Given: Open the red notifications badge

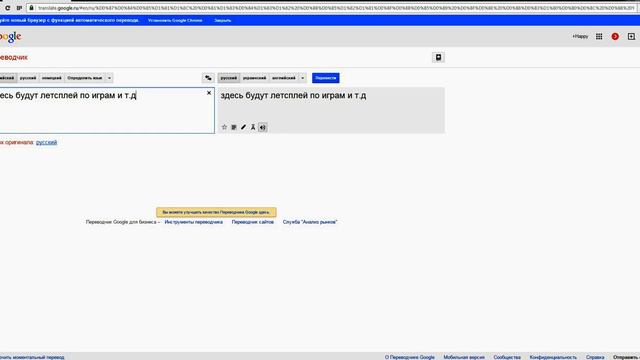Looking at the screenshot, I should point(615,36).
